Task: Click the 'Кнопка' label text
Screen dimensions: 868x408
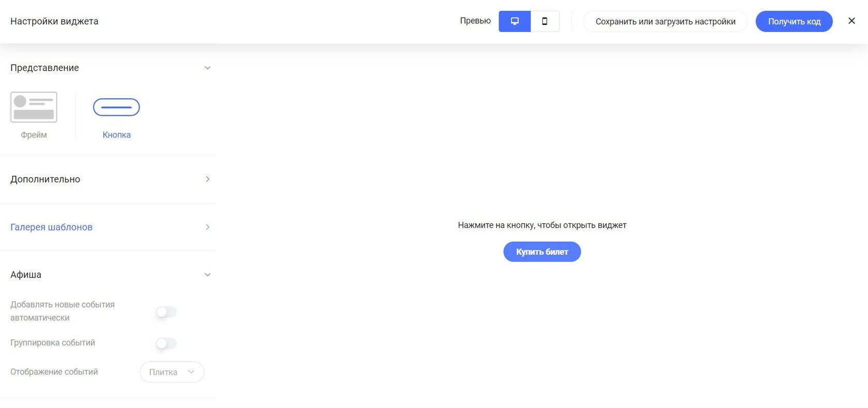Action: [x=116, y=134]
